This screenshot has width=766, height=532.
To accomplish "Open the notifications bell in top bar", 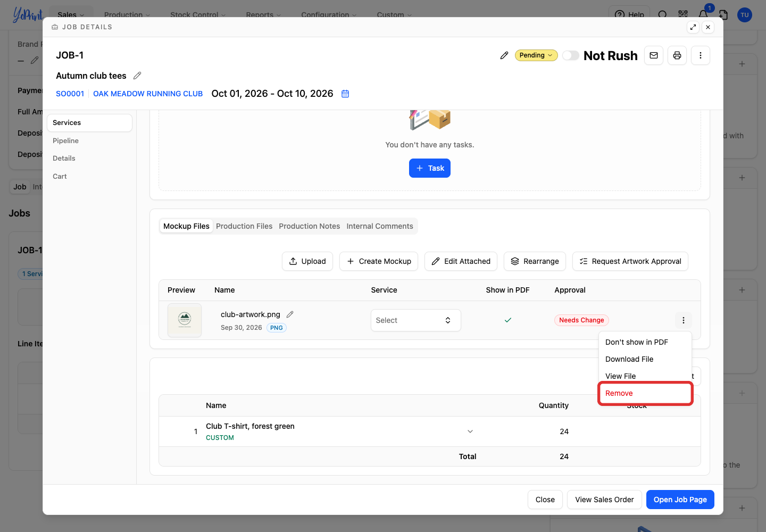I will 703,14.
